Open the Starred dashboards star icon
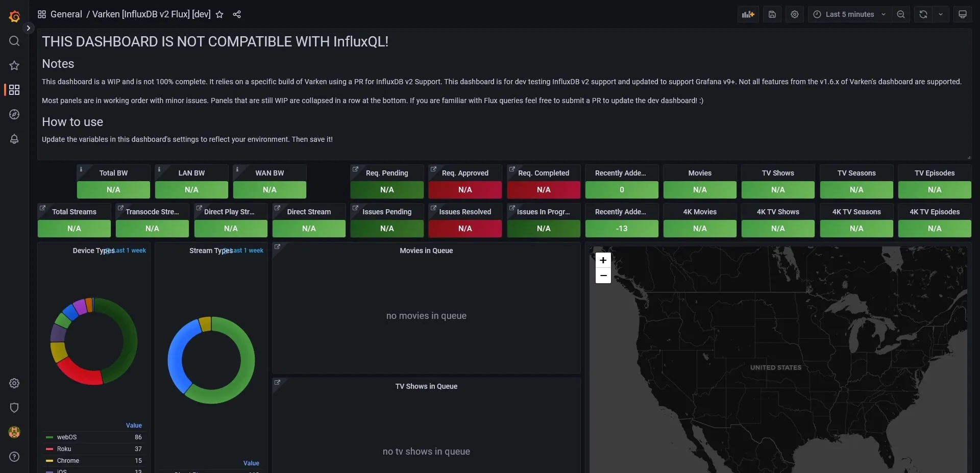 (x=14, y=65)
